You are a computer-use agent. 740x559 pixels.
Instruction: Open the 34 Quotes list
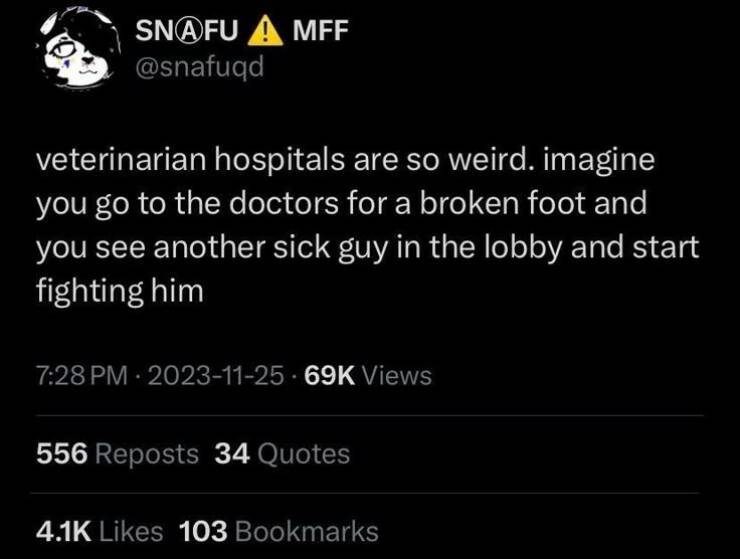point(282,454)
